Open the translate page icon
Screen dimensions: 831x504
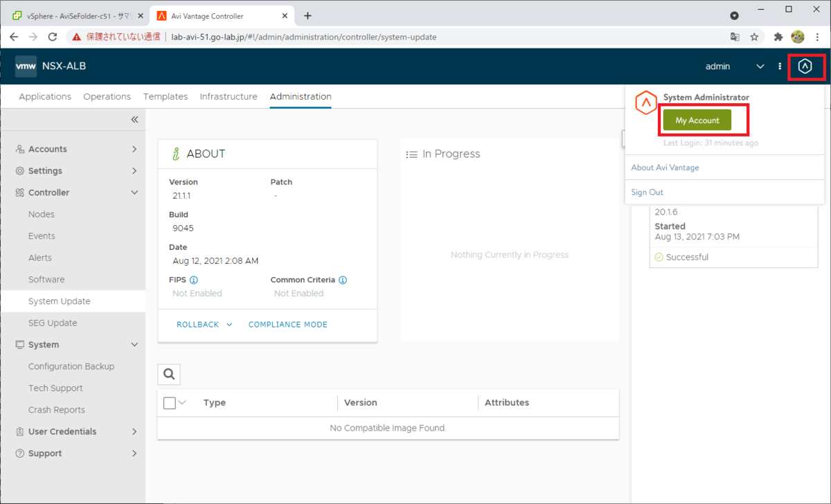[735, 37]
